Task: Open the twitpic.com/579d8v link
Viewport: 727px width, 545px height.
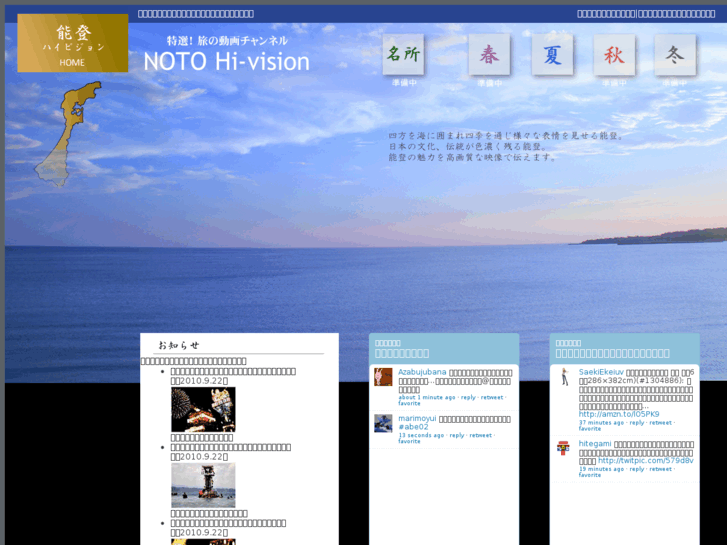Action: [x=646, y=461]
